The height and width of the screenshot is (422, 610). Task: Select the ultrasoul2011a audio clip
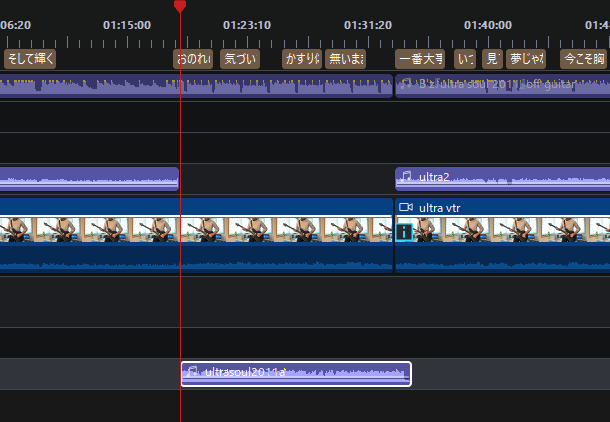coord(300,374)
